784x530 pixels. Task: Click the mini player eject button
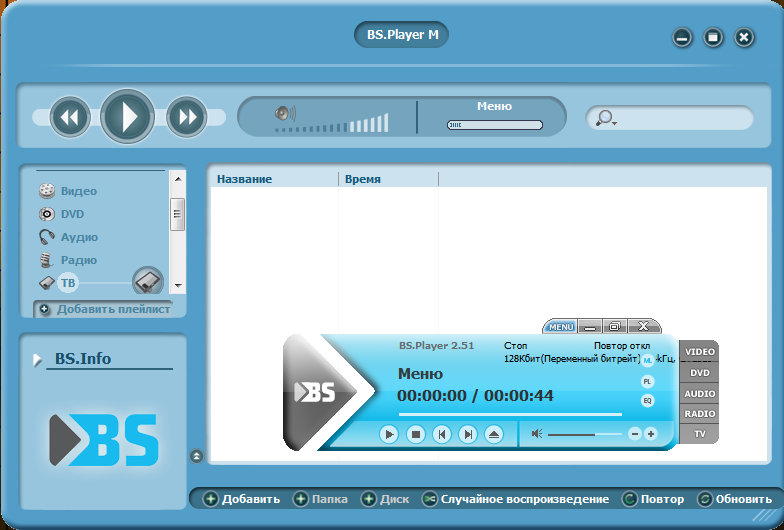click(494, 434)
